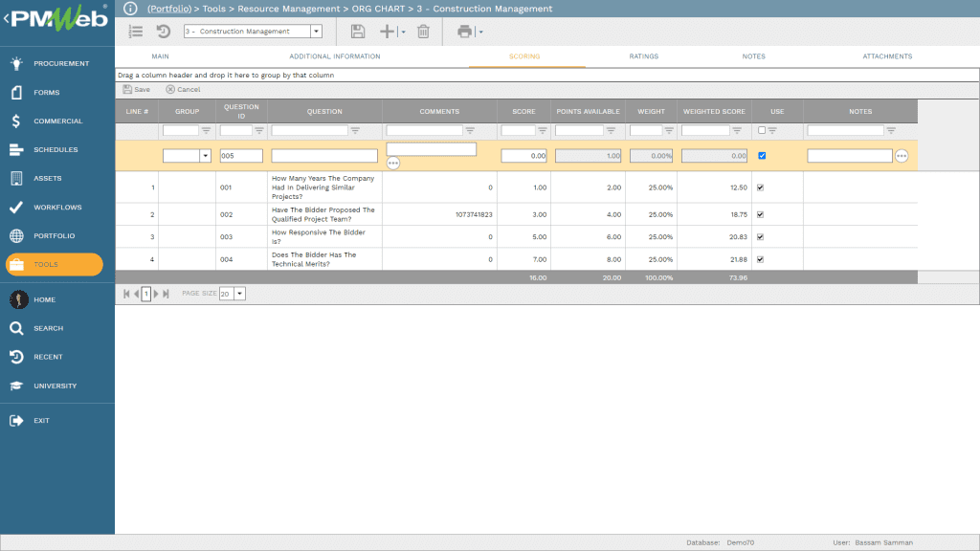This screenshot has width=980, height=551.
Task: Print using the printer icon
Action: tap(464, 32)
